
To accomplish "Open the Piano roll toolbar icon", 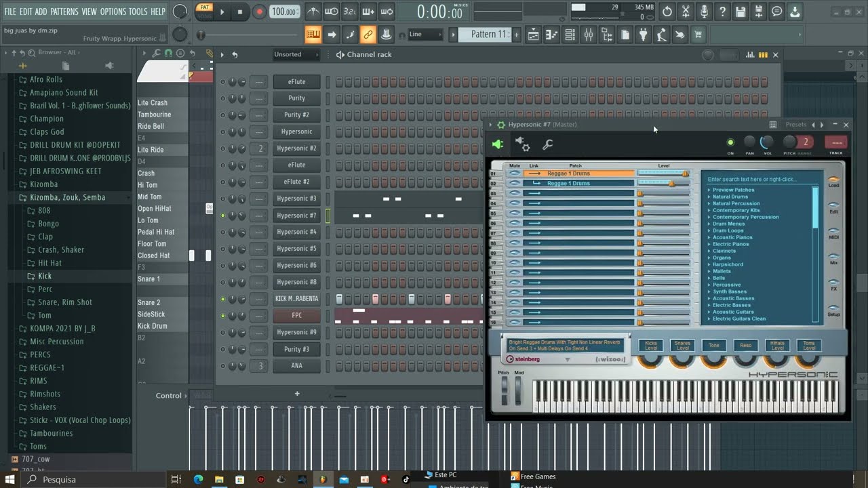I will [x=552, y=35].
